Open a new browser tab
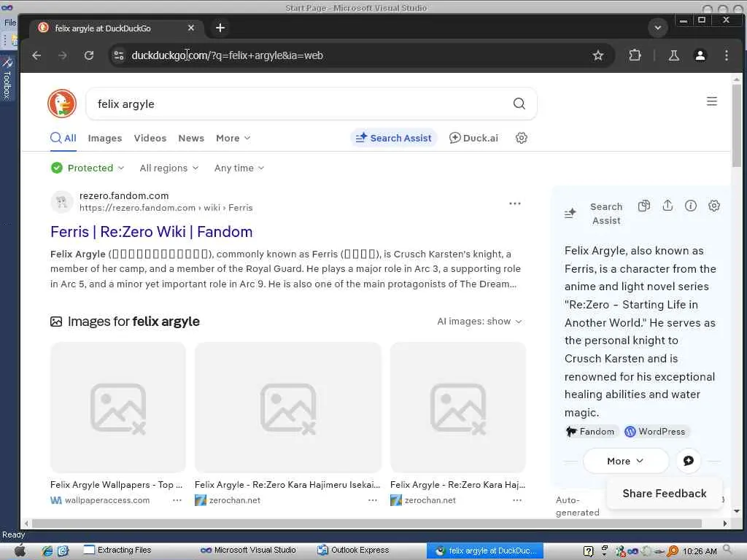This screenshot has height=560, width=747. coord(220,28)
